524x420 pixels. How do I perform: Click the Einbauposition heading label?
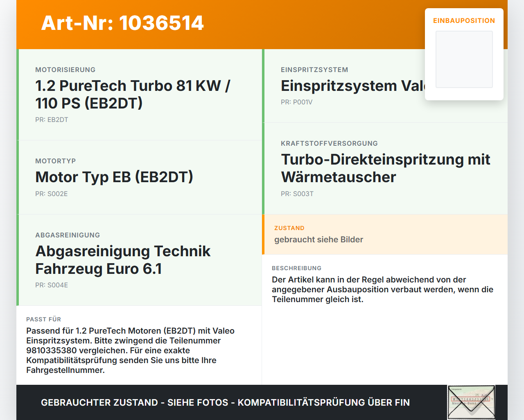pyautogui.click(x=464, y=20)
